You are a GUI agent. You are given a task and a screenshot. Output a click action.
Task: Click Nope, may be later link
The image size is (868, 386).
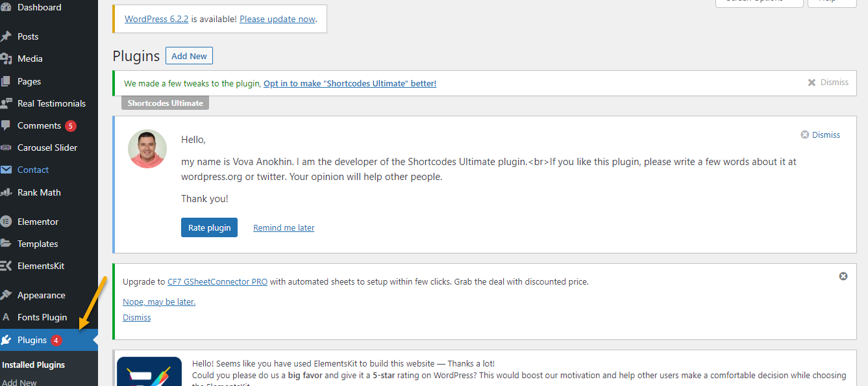159,302
